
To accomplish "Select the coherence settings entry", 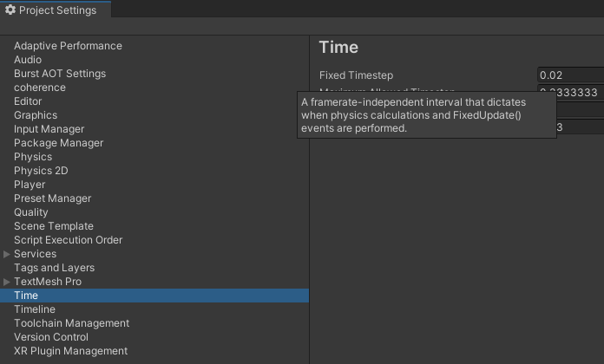I will pos(40,88).
